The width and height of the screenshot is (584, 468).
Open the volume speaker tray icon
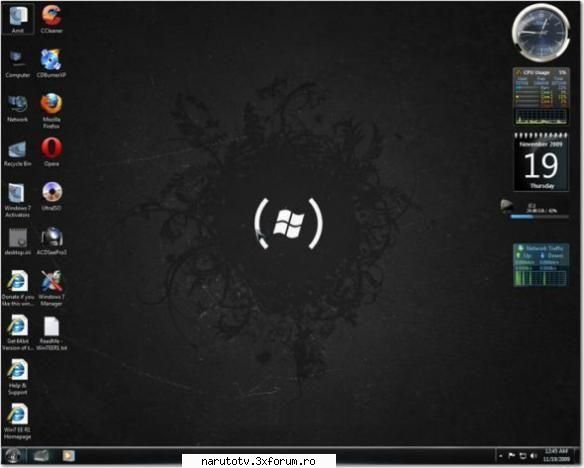pyautogui.click(x=534, y=456)
